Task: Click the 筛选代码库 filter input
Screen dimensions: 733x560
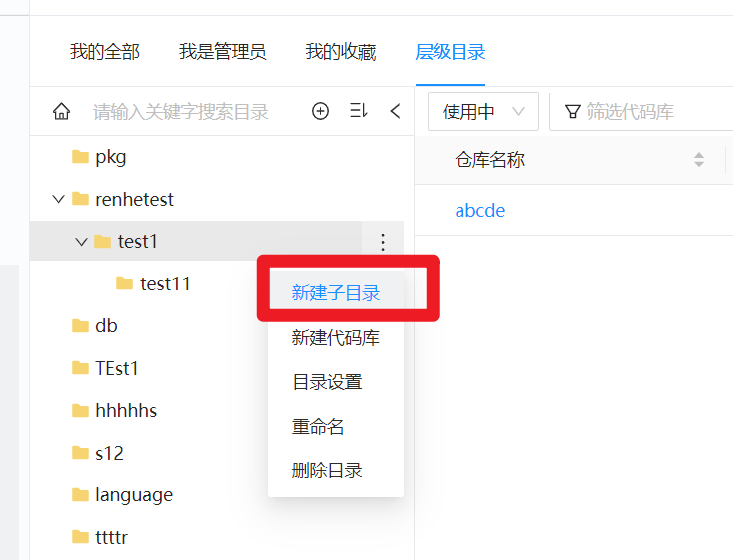Action: (x=641, y=111)
